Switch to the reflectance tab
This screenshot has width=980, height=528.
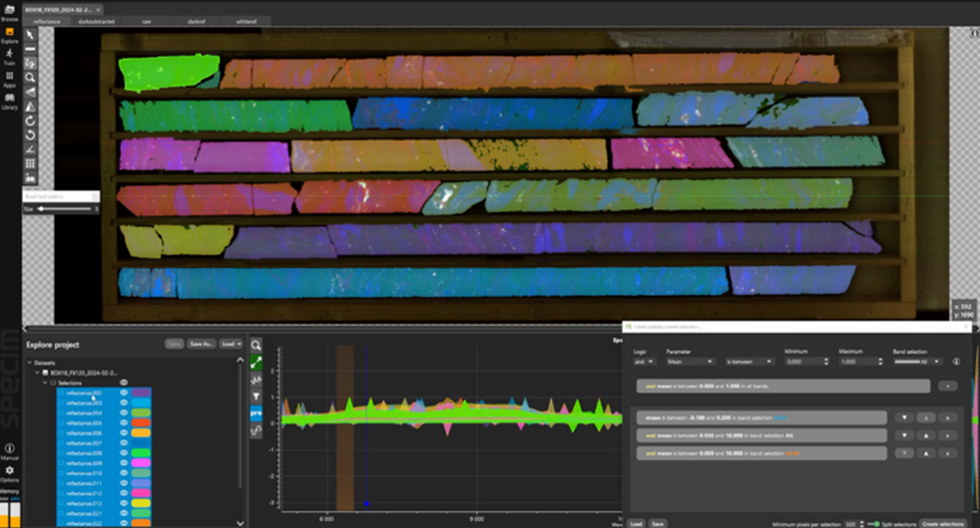pos(47,21)
